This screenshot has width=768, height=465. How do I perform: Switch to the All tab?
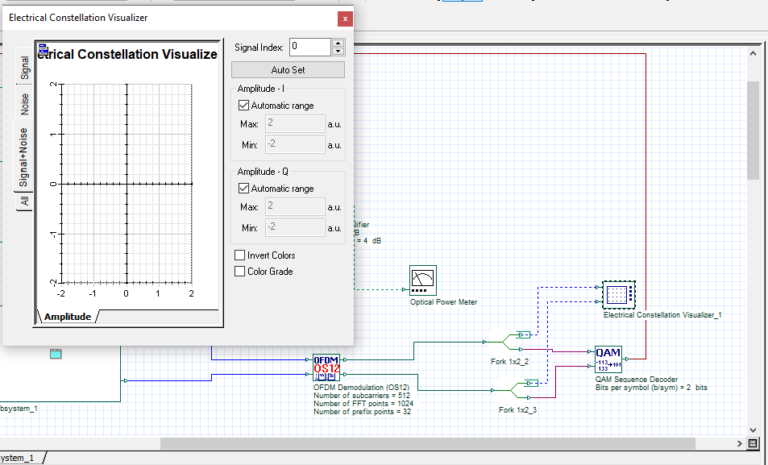coord(24,201)
